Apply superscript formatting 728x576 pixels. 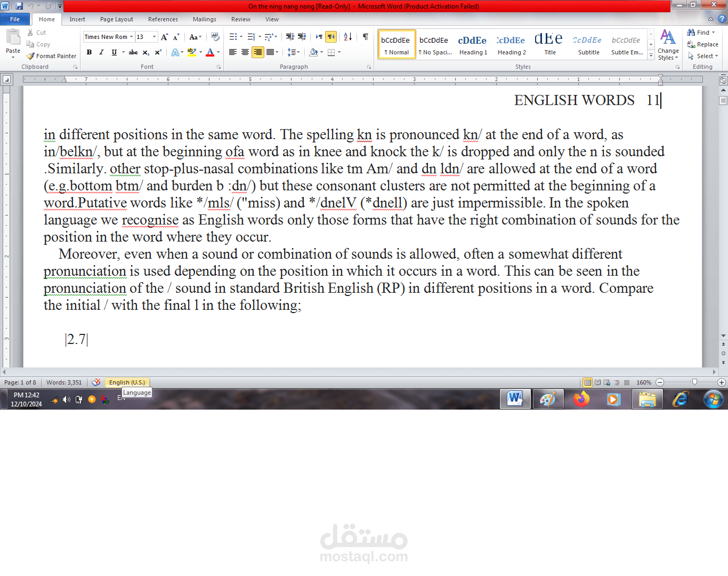(158, 52)
